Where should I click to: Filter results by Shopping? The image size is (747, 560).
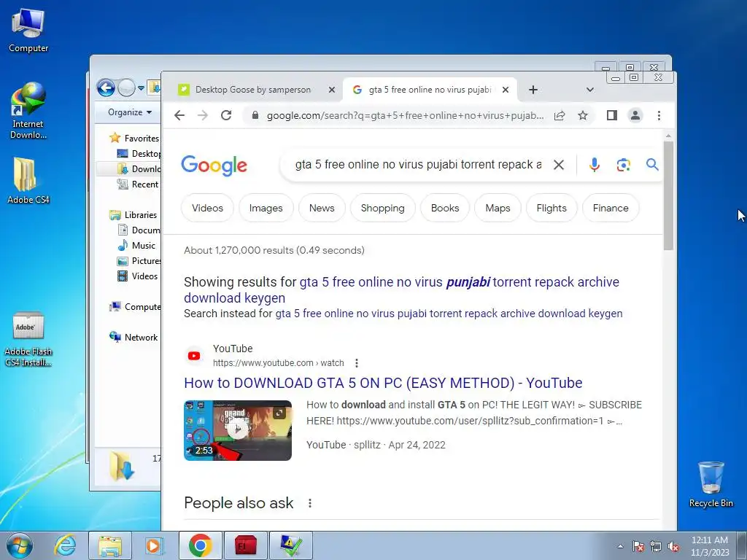tap(382, 208)
